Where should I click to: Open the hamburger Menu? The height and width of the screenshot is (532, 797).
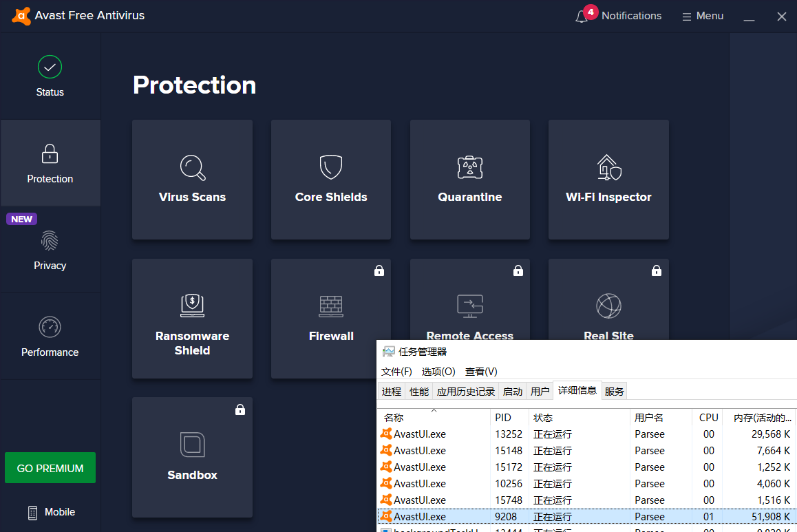pos(703,16)
